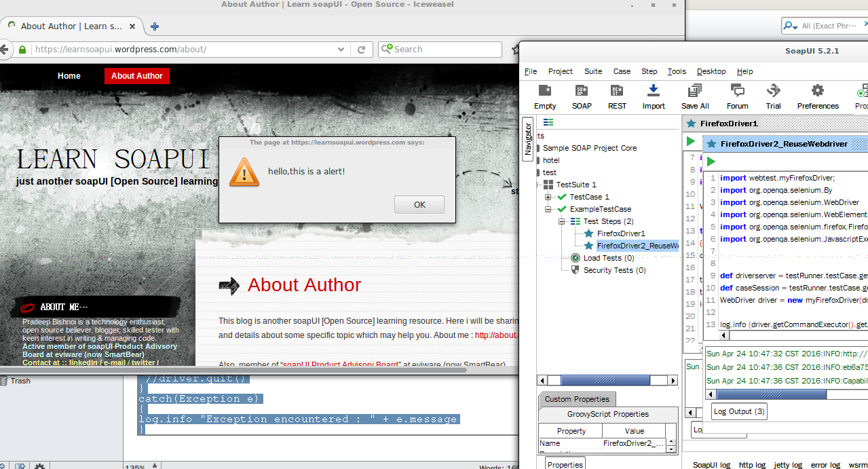Create a new SOAP project icon

tap(581, 91)
